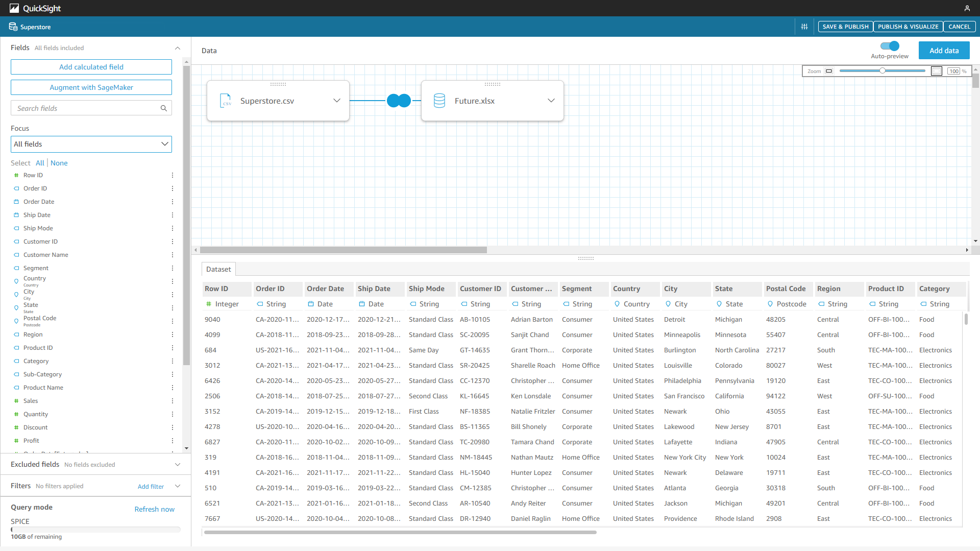Open the user account icon
Image resolution: width=980 pixels, height=551 pixels.
[x=967, y=8]
